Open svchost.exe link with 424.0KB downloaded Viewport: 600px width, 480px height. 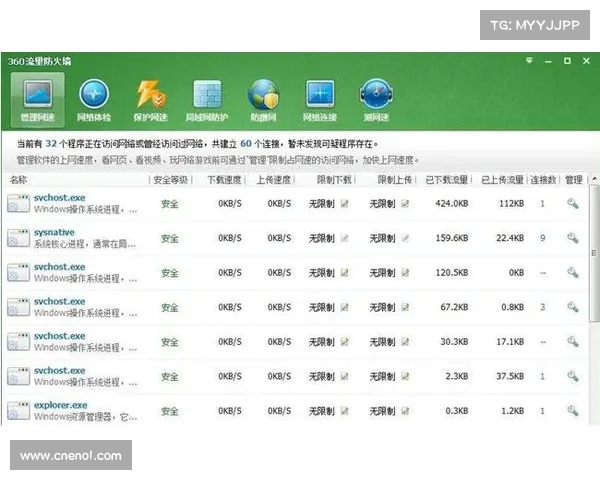pos(59,198)
